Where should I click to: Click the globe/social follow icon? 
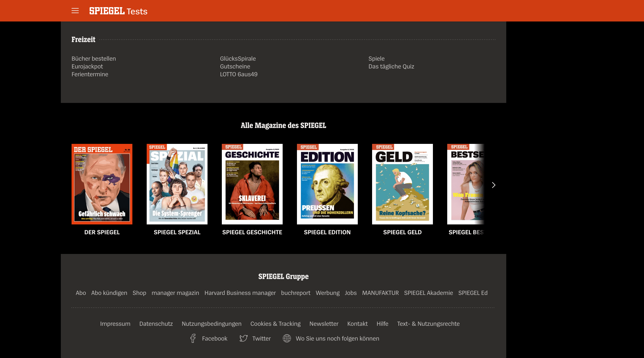click(x=287, y=339)
